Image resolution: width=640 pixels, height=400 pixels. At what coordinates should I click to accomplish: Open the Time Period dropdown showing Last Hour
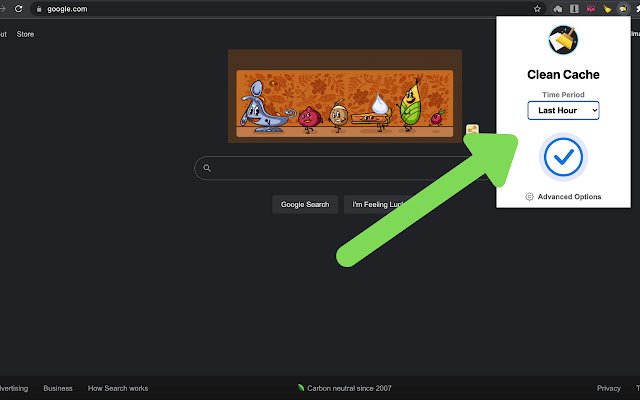[x=563, y=110]
